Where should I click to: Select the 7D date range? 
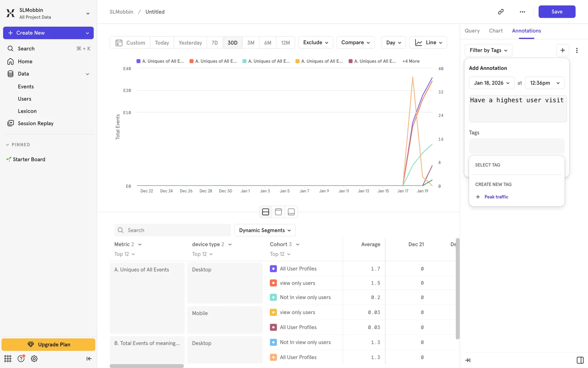click(215, 43)
